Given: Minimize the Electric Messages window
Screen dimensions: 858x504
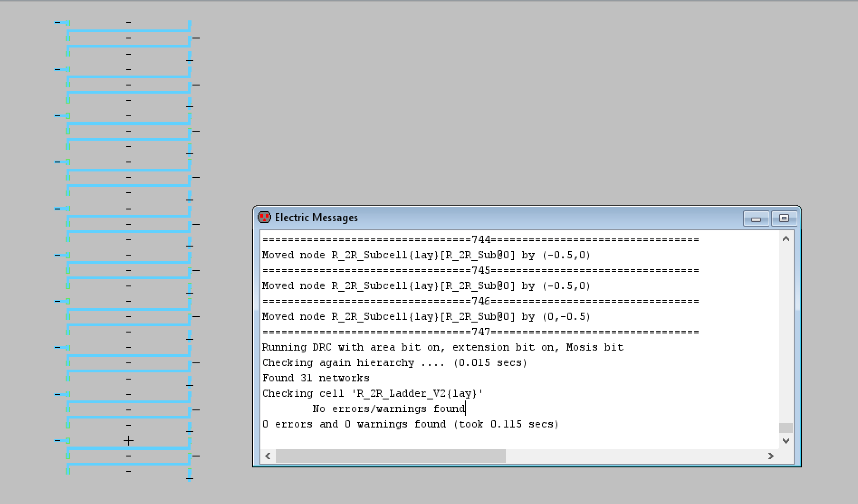Looking at the screenshot, I should pos(756,219).
